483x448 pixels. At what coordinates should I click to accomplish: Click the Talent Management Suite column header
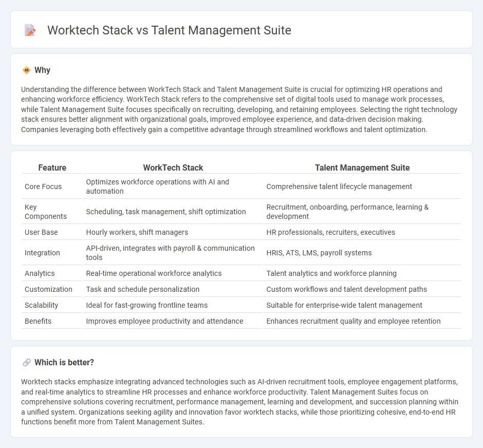point(362,167)
